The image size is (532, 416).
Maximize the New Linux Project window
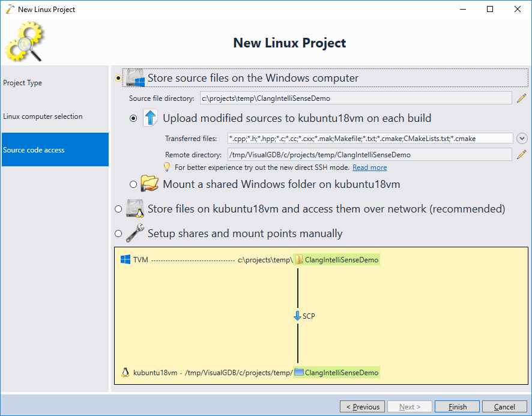click(x=489, y=9)
